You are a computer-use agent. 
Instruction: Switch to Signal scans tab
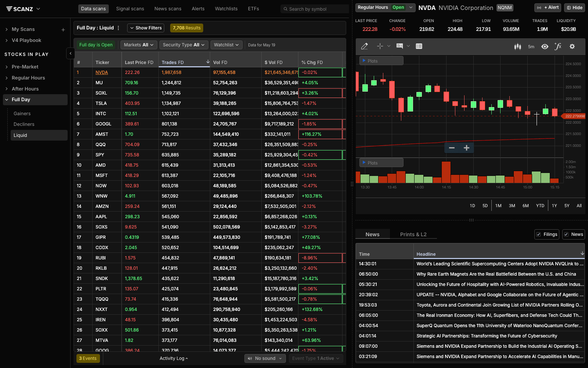130,9
